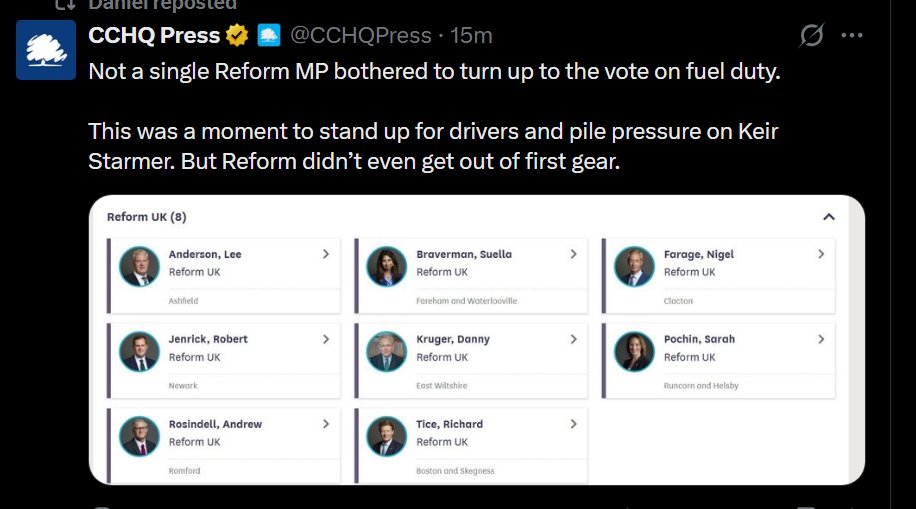Expand the Jenrick, Robert entry chevron
This screenshot has width=916, height=509.
(x=326, y=339)
